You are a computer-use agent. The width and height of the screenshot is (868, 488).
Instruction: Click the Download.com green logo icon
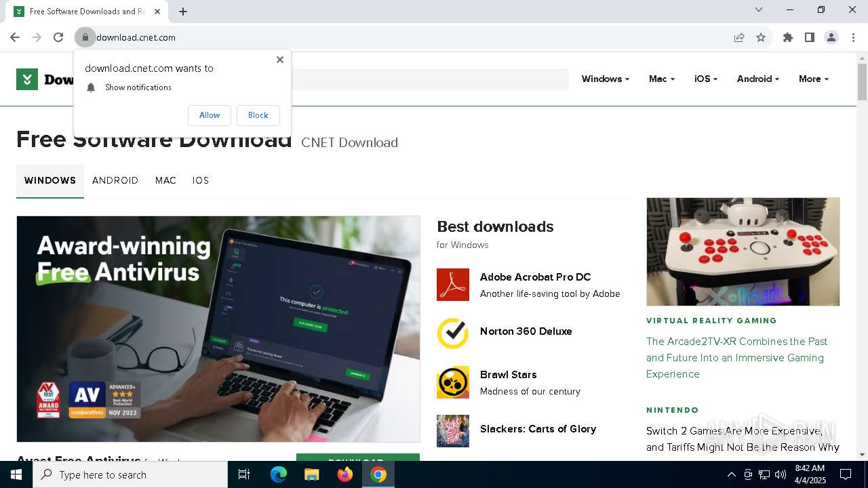point(27,79)
